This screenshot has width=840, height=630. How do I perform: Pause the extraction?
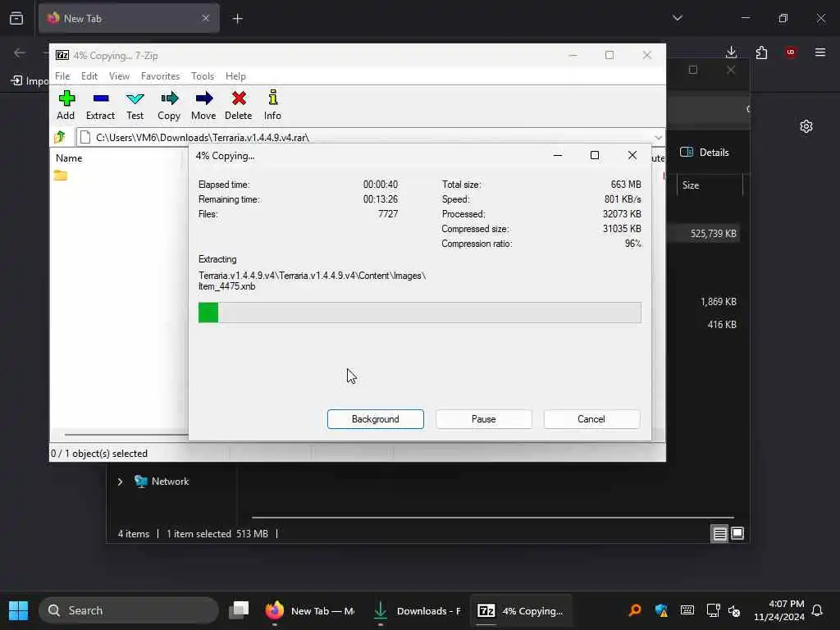tap(484, 419)
